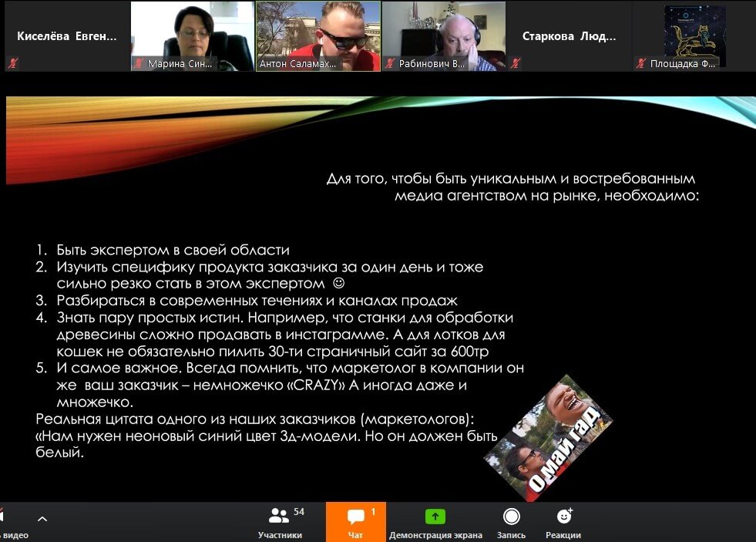Open the Участники participants panel
Image resolution: width=756 pixels, height=542 pixels.
(279, 522)
